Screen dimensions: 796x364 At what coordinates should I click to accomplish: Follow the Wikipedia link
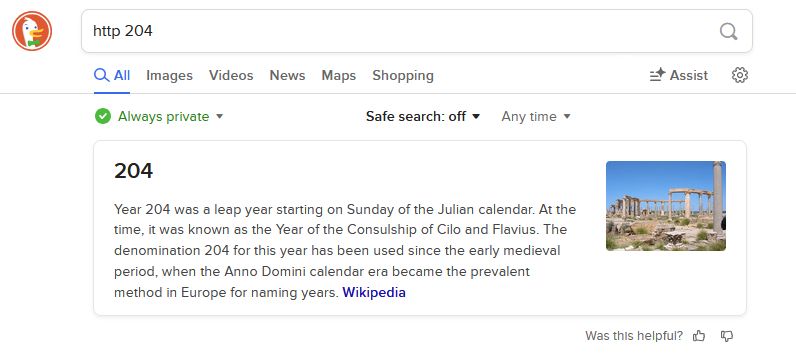pos(374,292)
